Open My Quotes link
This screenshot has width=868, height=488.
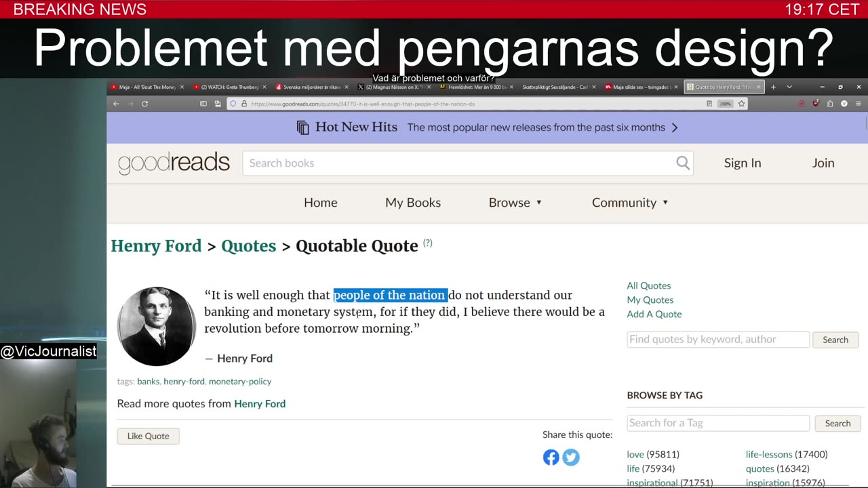tap(650, 300)
